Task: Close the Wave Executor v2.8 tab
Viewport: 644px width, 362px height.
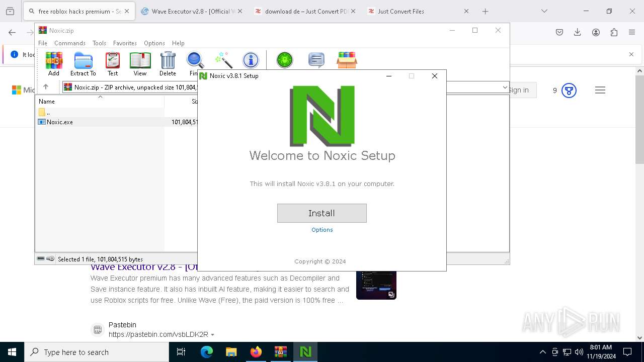Action: [x=239, y=11]
